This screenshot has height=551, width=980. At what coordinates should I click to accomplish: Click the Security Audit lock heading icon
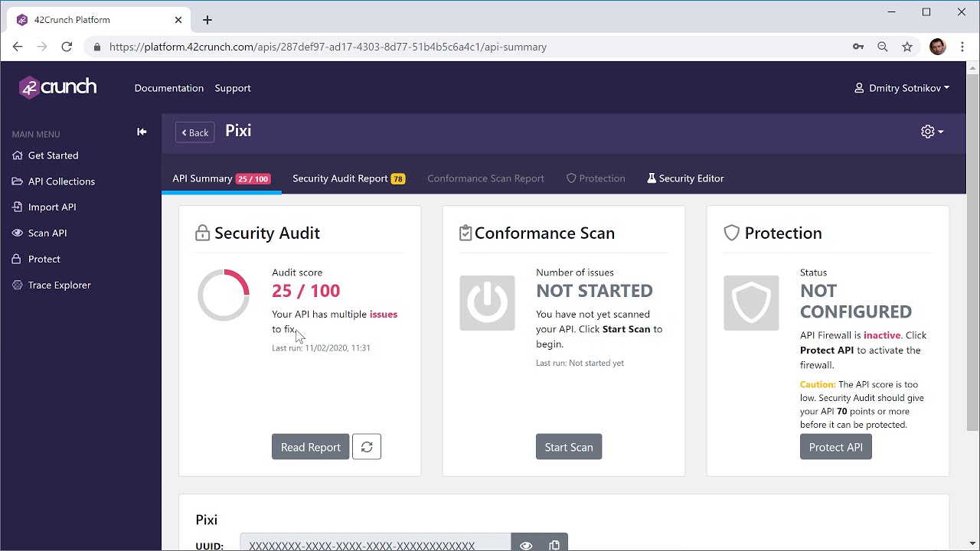click(x=202, y=233)
